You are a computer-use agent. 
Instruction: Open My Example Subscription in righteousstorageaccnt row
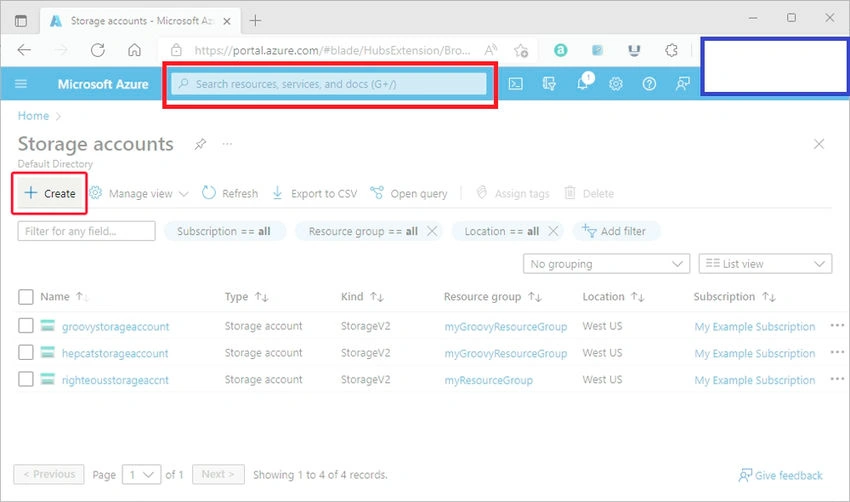755,380
